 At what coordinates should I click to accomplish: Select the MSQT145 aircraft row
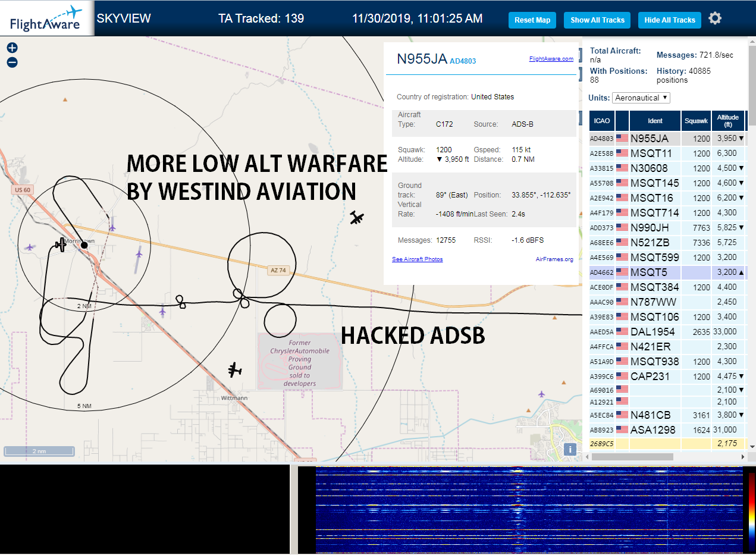[667, 183]
